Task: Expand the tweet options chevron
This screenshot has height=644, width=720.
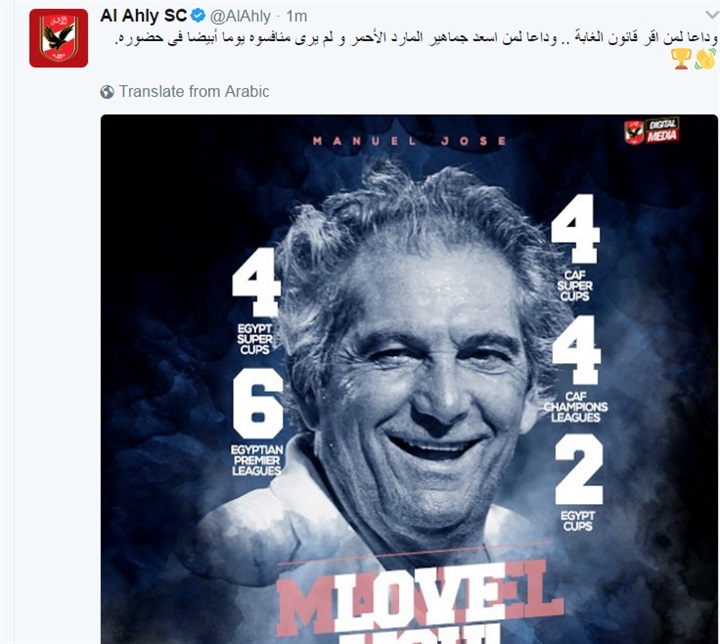Action: [x=712, y=15]
